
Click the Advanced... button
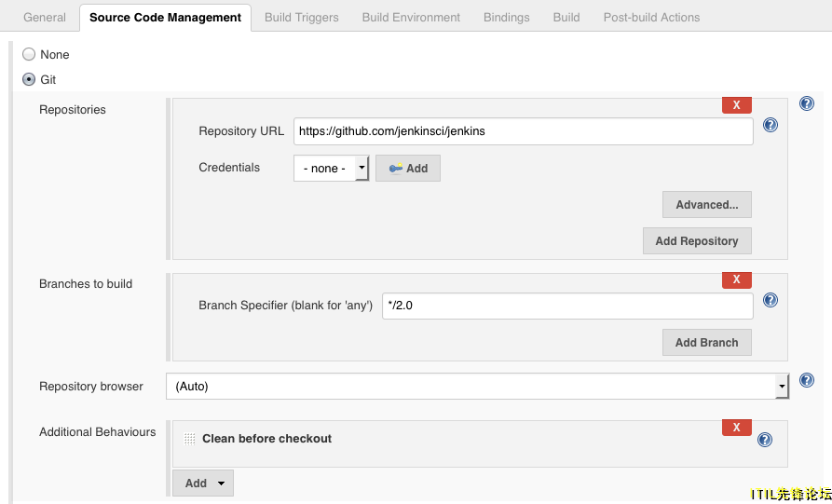707,205
